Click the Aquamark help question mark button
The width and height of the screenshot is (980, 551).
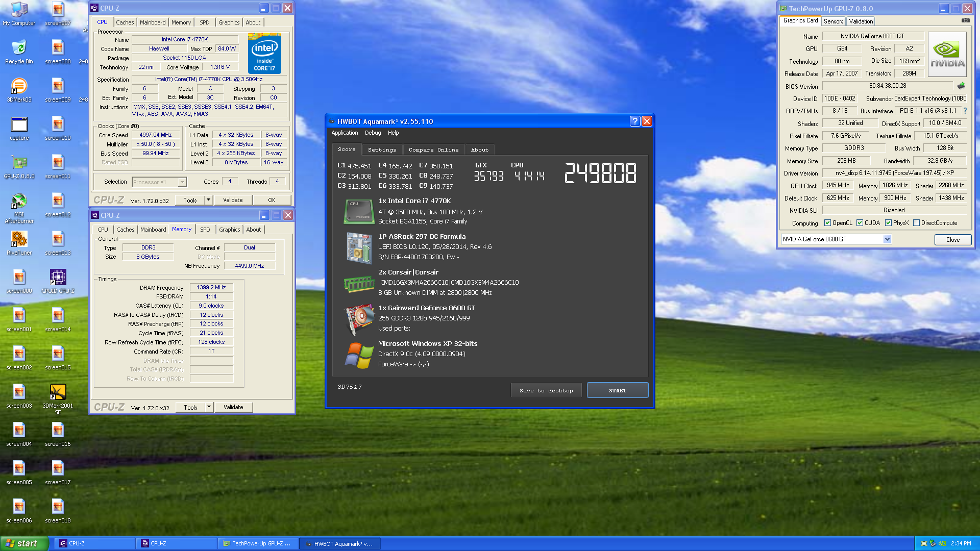[634, 121]
